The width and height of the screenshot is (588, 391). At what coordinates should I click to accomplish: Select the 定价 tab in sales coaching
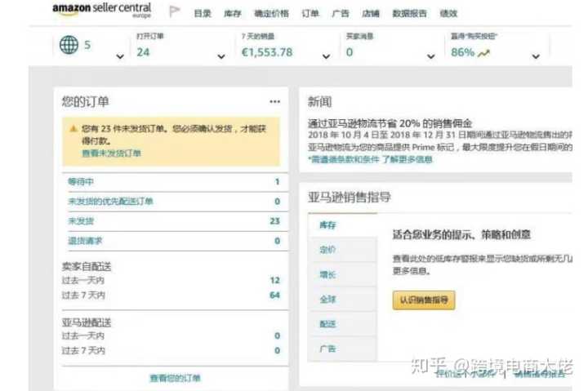click(327, 250)
